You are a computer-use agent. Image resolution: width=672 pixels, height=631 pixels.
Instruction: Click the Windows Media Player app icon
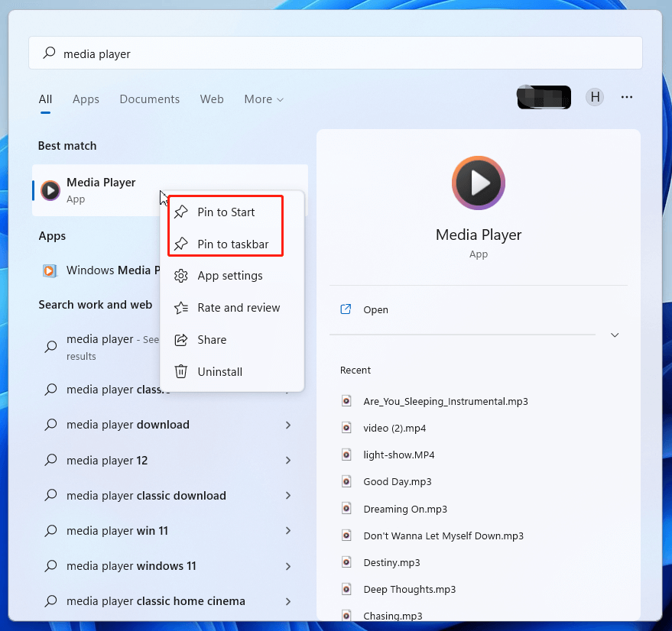50,270
